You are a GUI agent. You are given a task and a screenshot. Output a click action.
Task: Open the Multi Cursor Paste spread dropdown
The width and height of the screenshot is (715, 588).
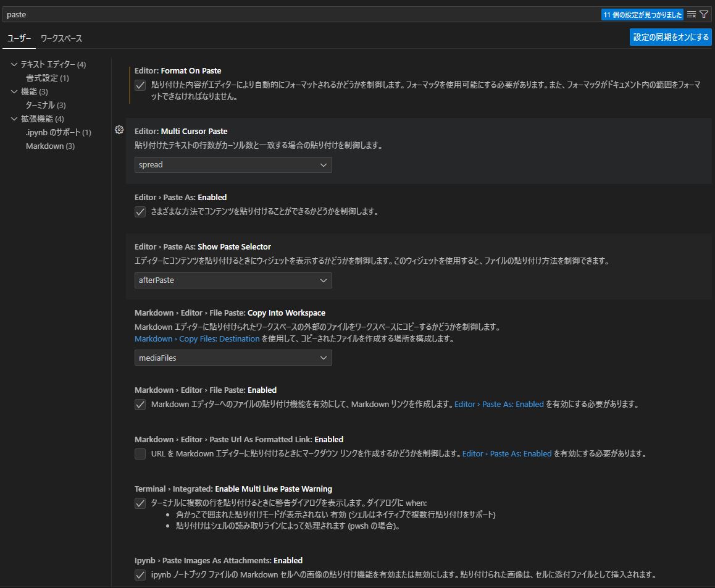click(233, 165)
